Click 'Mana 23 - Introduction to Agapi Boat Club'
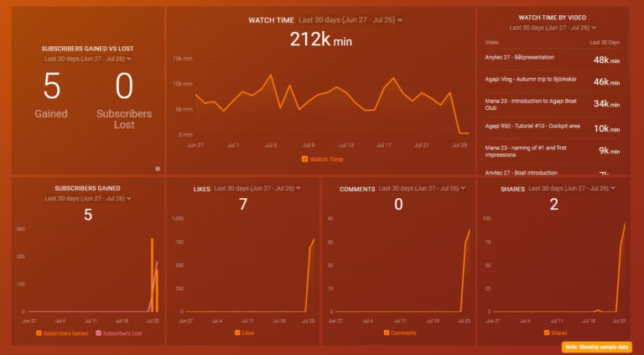This screenshot has height=355, width=644. point(553,104)
